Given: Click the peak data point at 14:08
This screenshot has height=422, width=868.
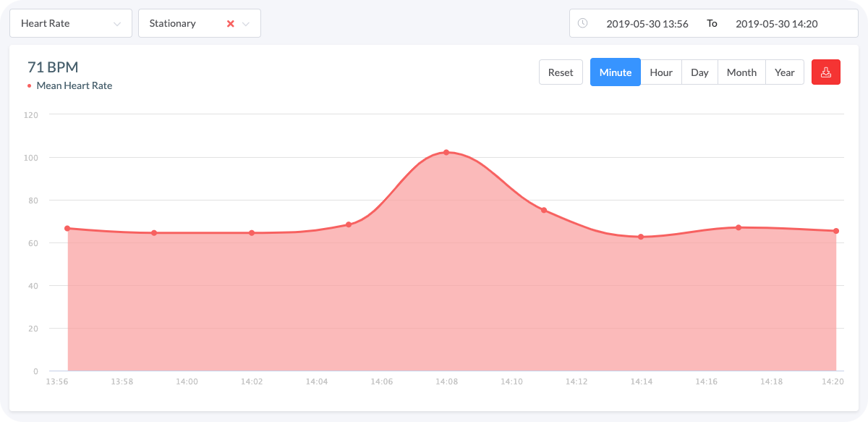Looking at the screenshot, I should pos(446,152).
